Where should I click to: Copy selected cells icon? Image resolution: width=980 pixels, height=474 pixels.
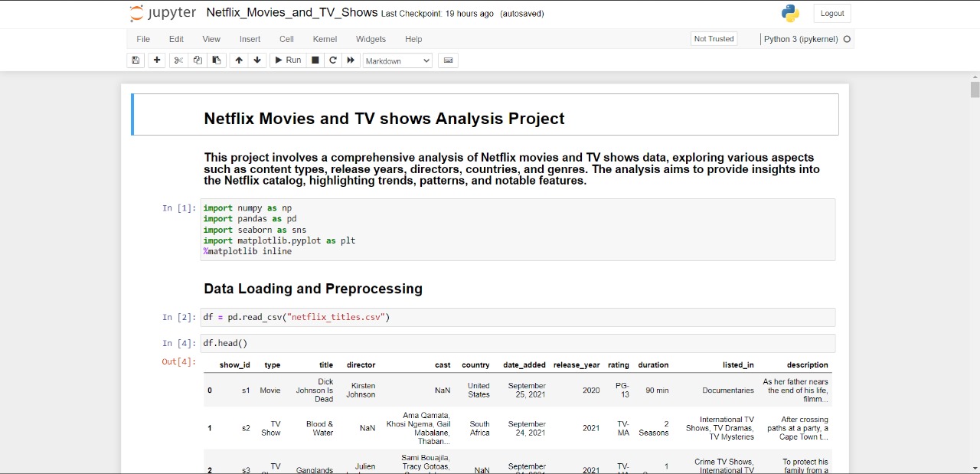point(198,60)
